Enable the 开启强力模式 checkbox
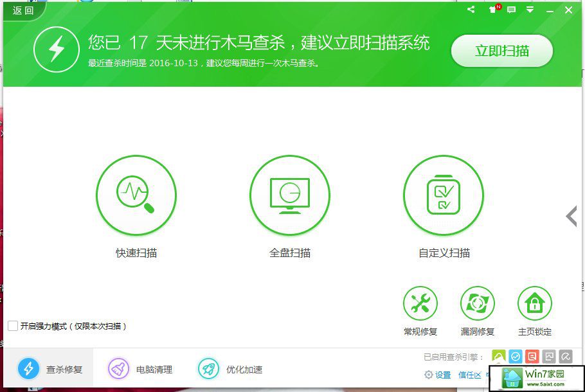 (x=13, y=326)
